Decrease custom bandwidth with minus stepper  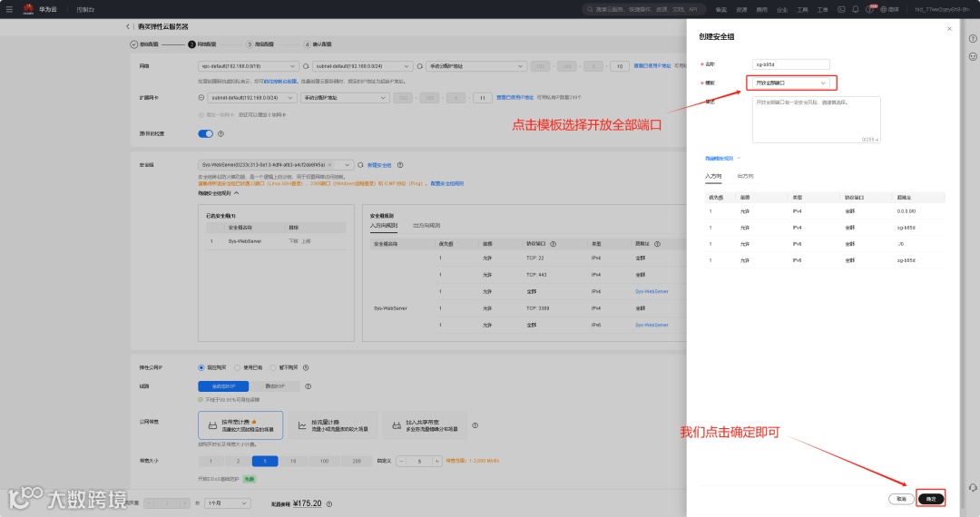[402, 462]
